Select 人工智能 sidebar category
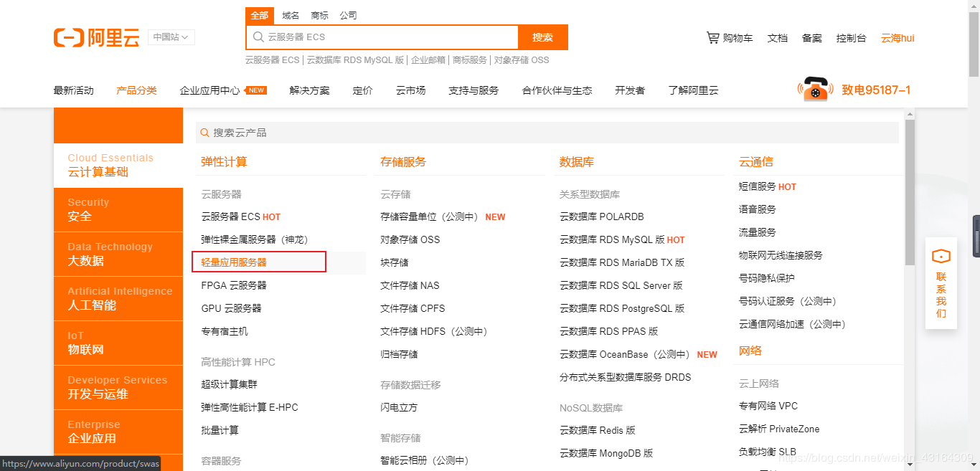This screenshot has width=980, height=471. coord(118,299)
